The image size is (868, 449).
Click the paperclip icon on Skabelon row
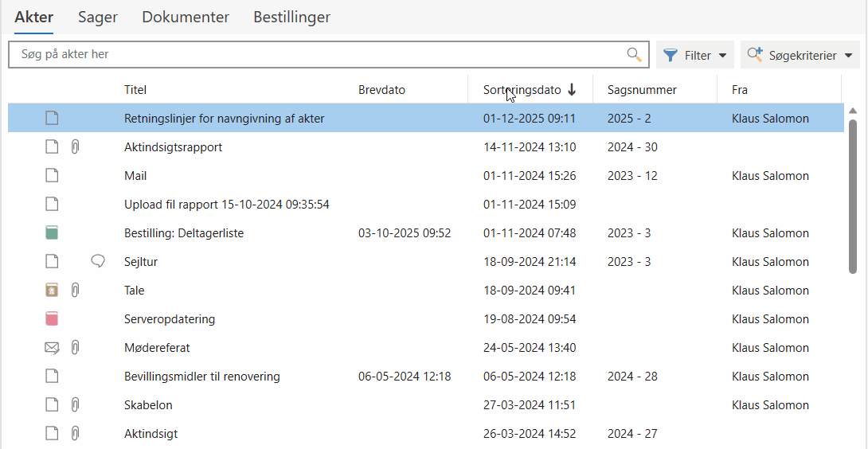coord(75,405)
